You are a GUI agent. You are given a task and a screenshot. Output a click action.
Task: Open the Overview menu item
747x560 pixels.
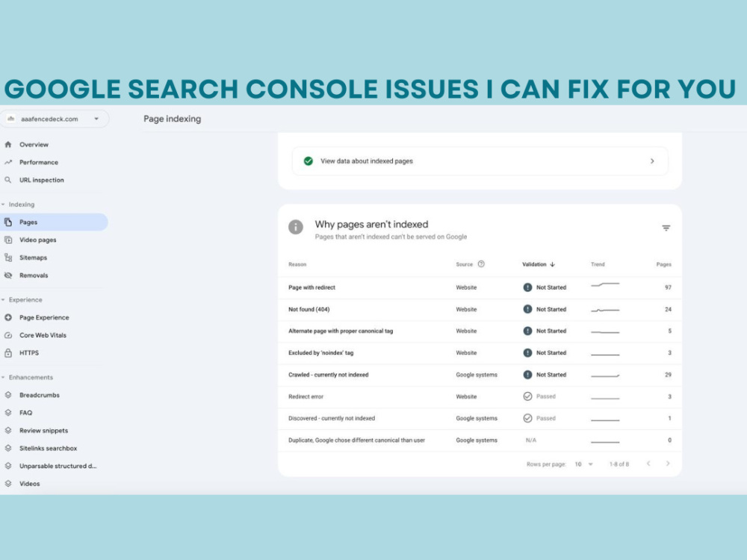point(34,144)
